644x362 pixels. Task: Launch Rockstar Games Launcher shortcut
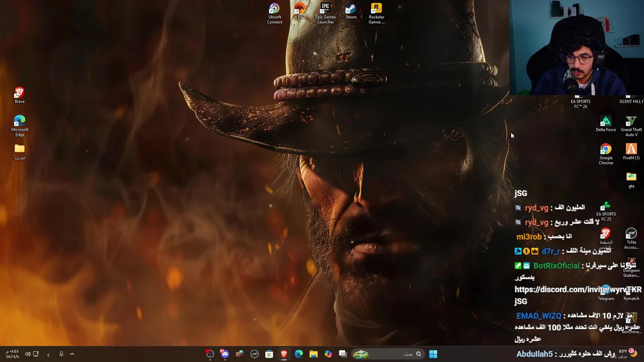[376, 14]
